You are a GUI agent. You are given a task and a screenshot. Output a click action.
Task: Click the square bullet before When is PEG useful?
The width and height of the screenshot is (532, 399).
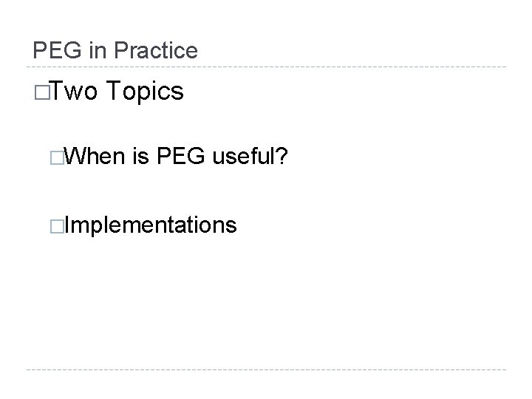point(57,158)
